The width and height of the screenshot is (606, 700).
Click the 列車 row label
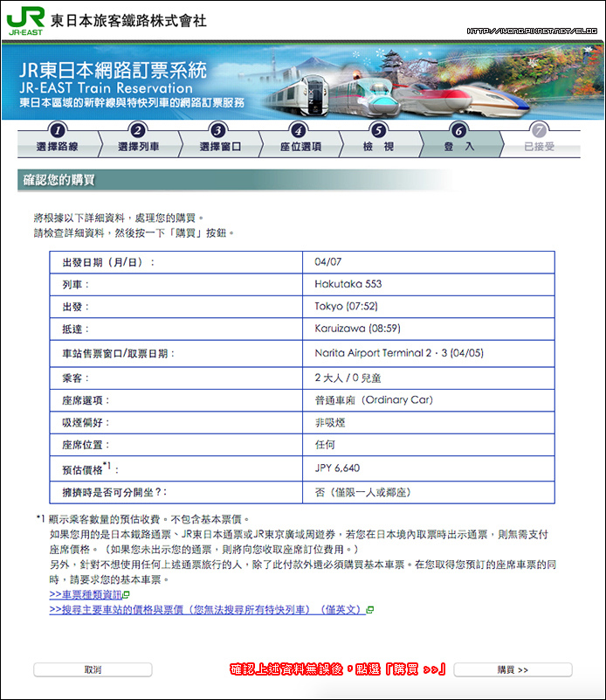coord(75,284)
